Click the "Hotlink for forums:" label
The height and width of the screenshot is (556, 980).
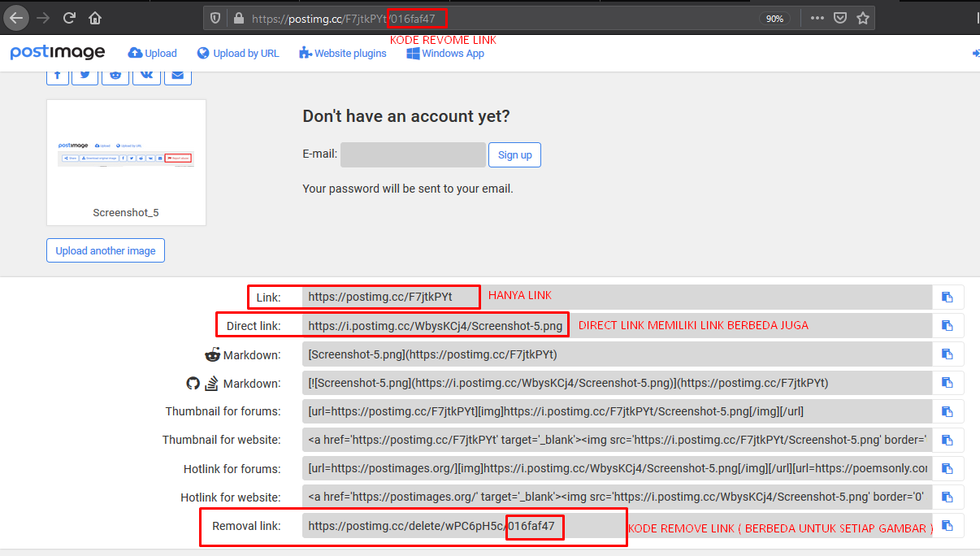pyautogui.click(x=232, y=469)
